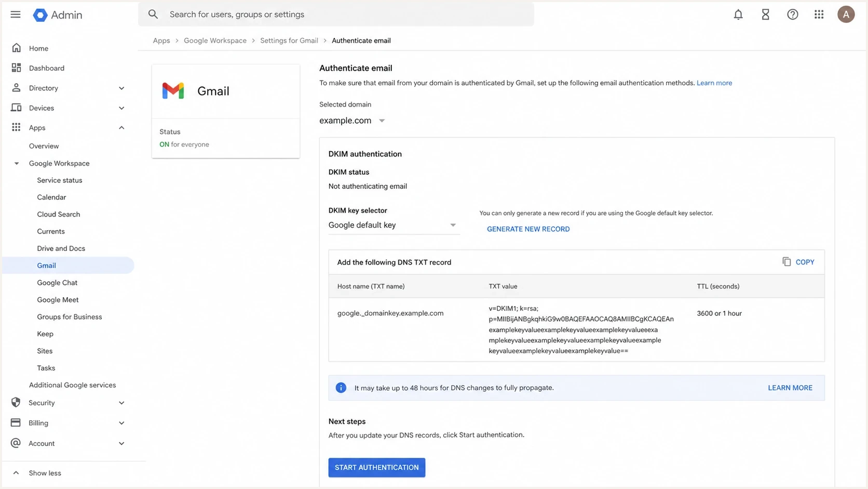
Task: Click the copy icon beside COPY
Action: 786,262
